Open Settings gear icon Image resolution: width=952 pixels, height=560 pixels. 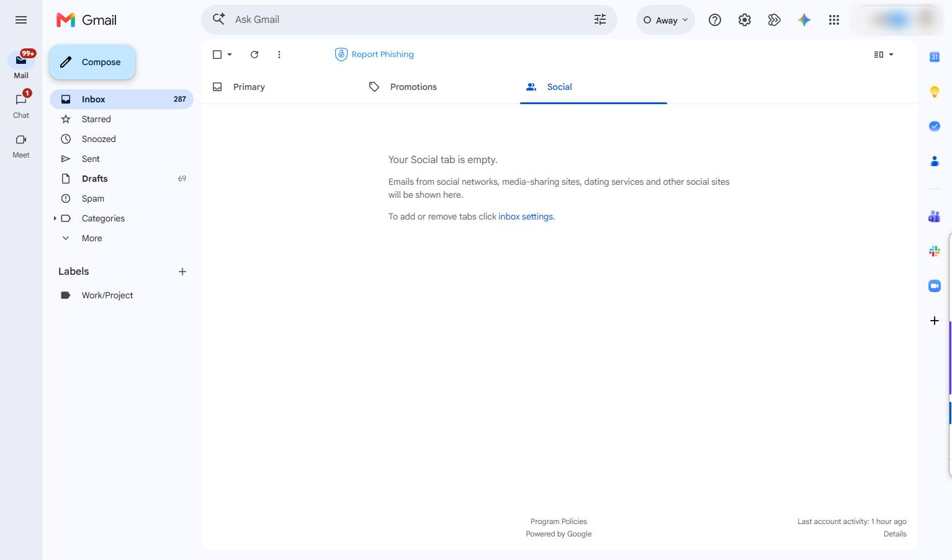point(745,20)
